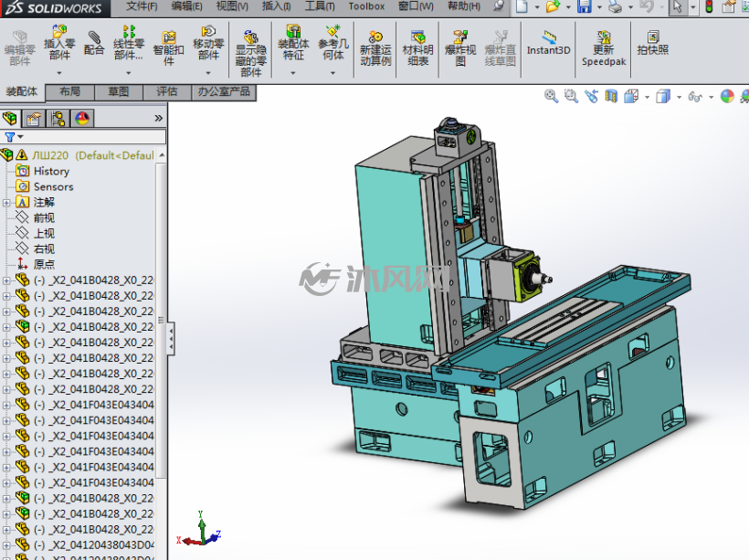This screenshot has height=560, width=749.
Task: Open the 文件(F) menu
Action: [142, 6]
